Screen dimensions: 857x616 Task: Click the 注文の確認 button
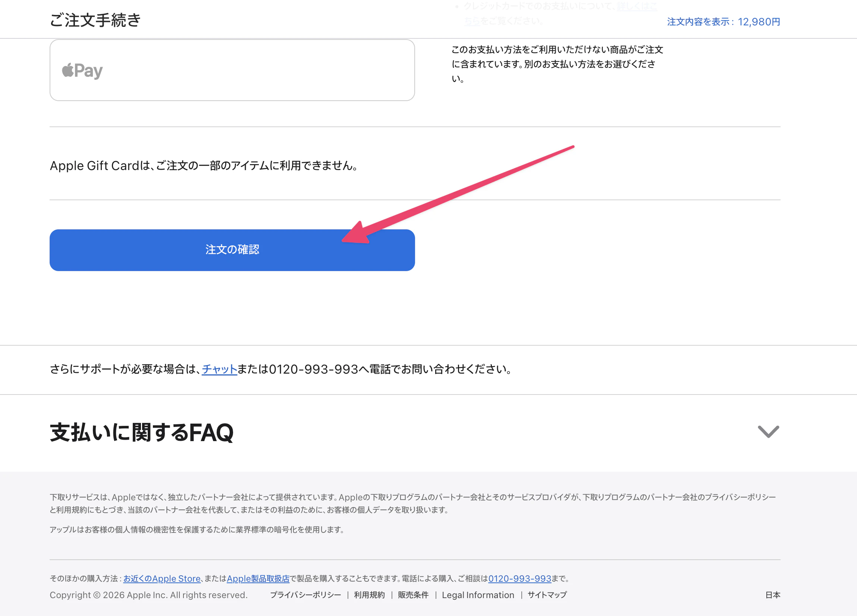(232, 250)
